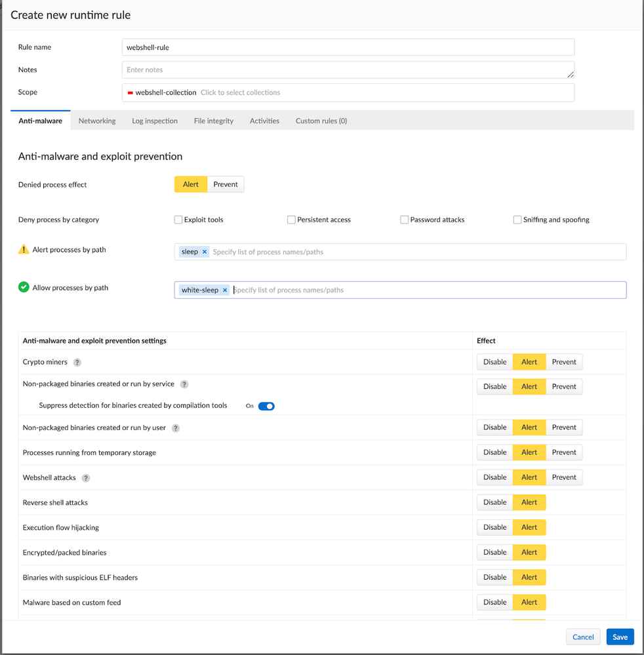Click help icon next to Crypto miners
Viewport: 644px width, 655px height.
[x=77, y=363]
